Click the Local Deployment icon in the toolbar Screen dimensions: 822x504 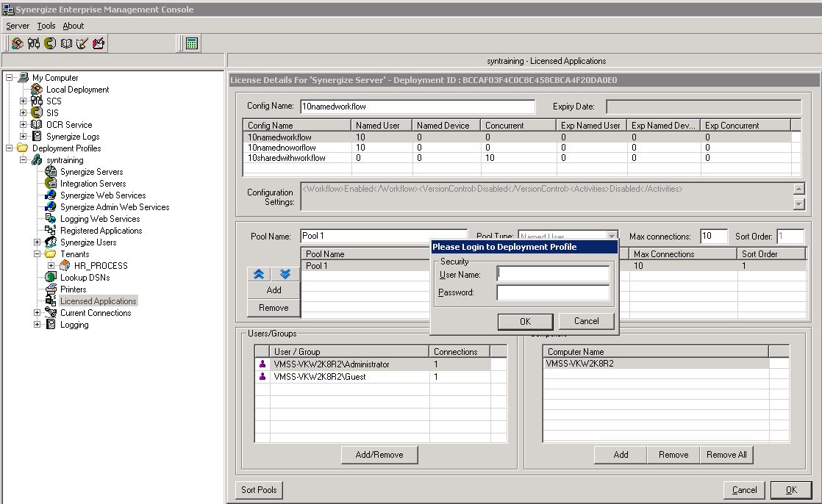[18, 43]
